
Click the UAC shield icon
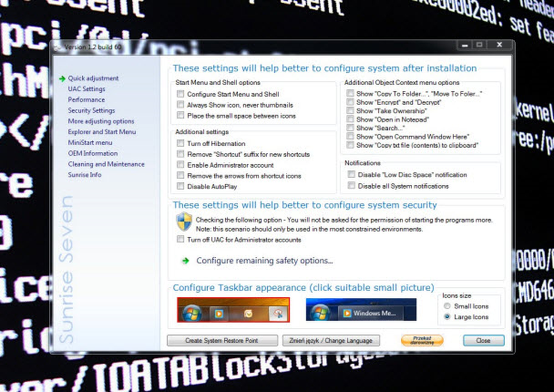point(184,222)
